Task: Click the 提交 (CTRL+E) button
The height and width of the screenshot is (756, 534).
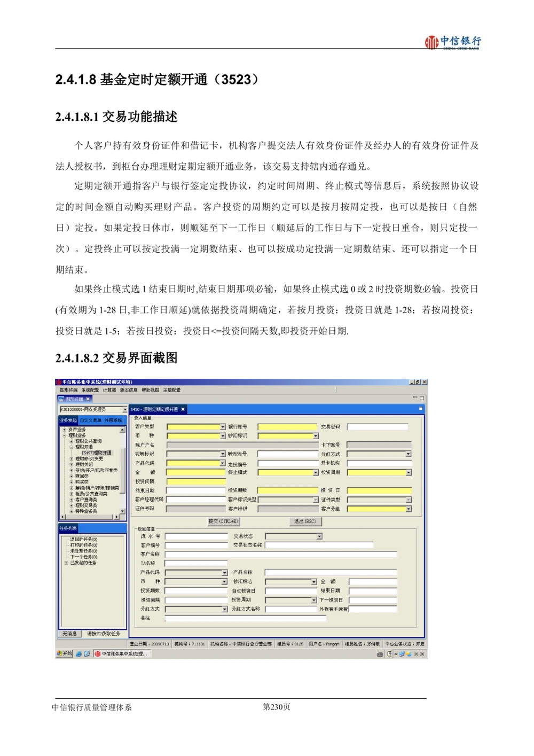Action: [x=223, y=521]
